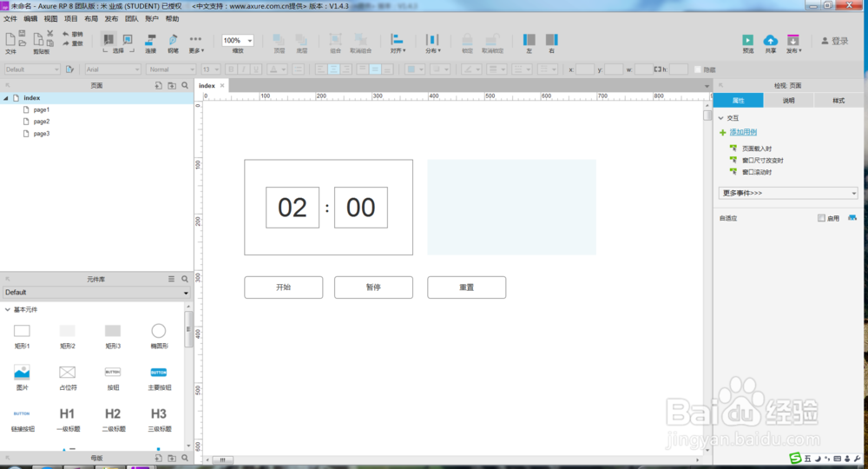Screen dimensions: 868x469
Task: Toggle left text alignment
Action: pos(321,69)
